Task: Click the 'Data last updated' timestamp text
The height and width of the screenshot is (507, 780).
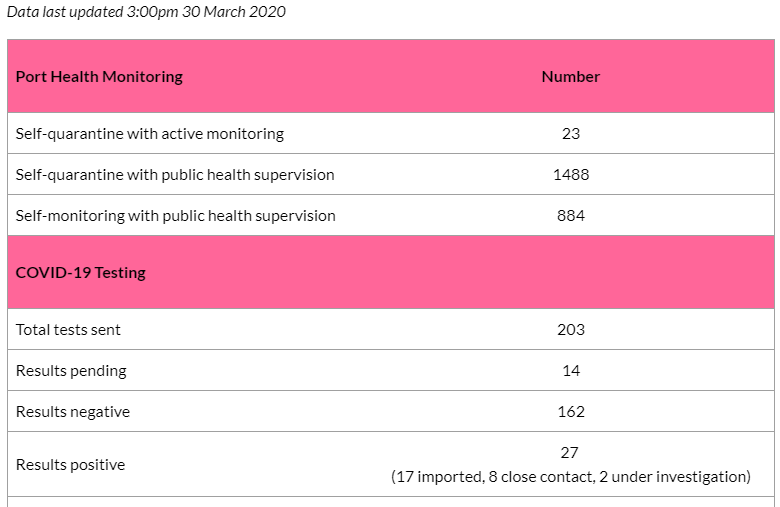Action: [146, 12]
